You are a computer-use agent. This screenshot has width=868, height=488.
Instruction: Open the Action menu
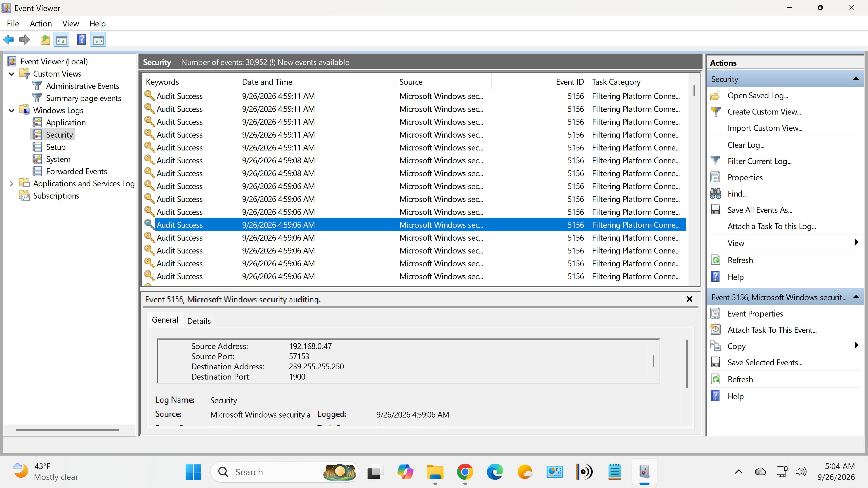[x=41, y=23]
